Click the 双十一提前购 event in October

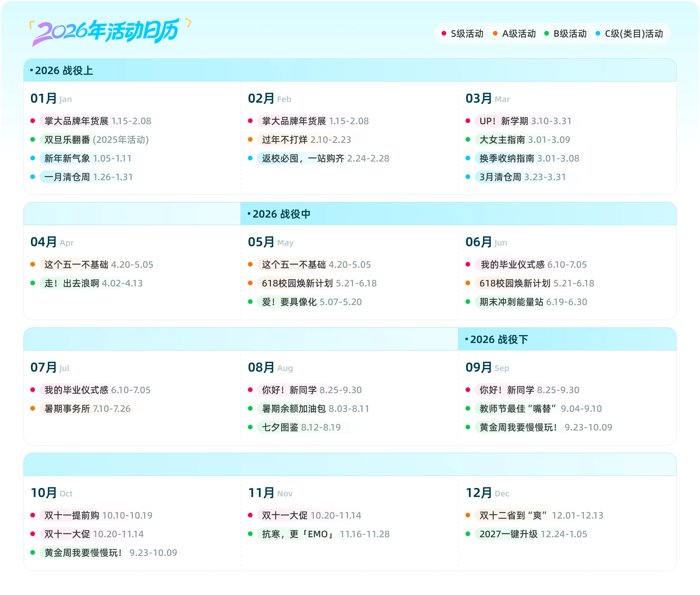(x=71, y=515)
